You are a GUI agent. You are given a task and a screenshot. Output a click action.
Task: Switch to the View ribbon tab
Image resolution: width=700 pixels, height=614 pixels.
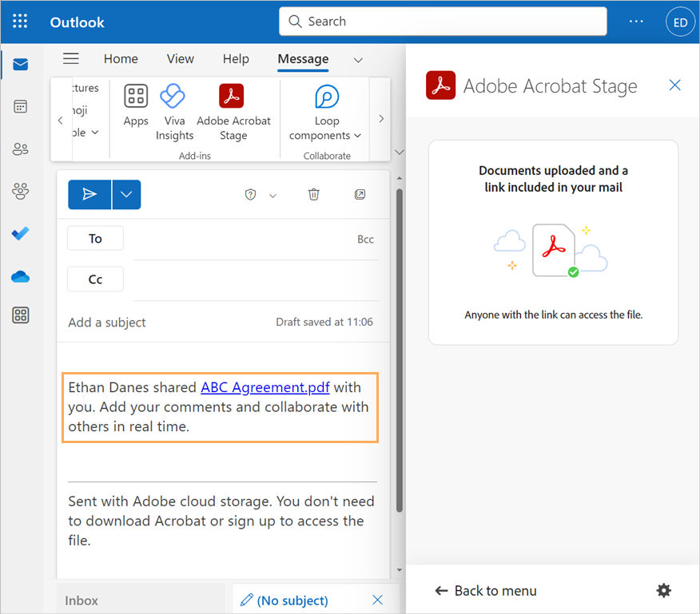click(x=180, y=58)
